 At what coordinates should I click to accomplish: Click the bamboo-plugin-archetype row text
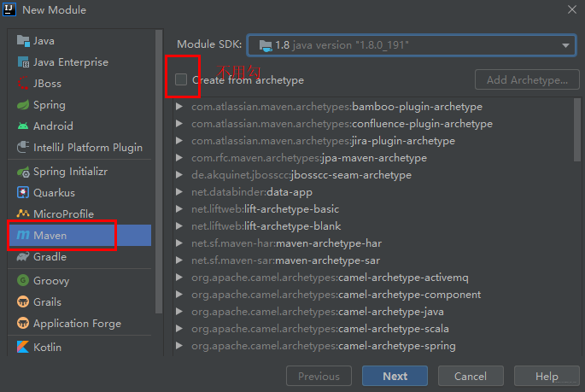(x=336, y=107)
